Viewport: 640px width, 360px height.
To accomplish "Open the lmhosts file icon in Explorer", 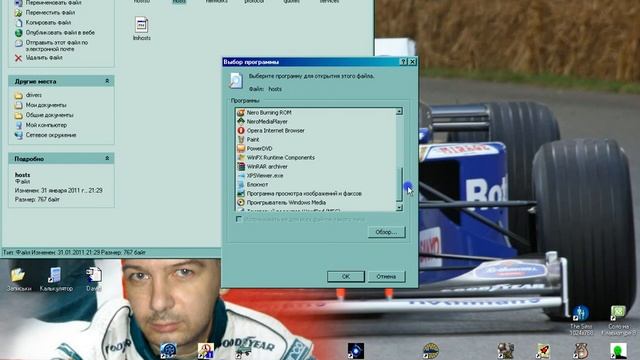I will tap(142, 29).
